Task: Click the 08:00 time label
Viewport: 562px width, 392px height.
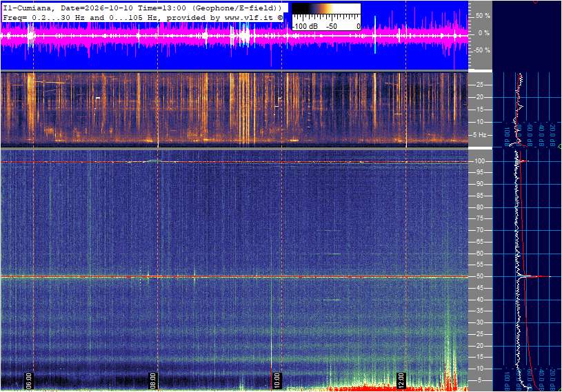Action: [x=152, y=380]
